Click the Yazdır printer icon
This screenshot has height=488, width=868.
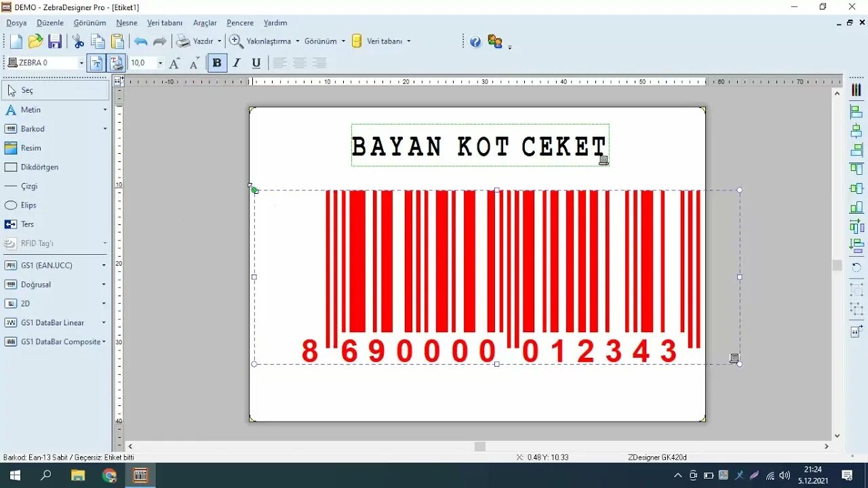point(183,41)
